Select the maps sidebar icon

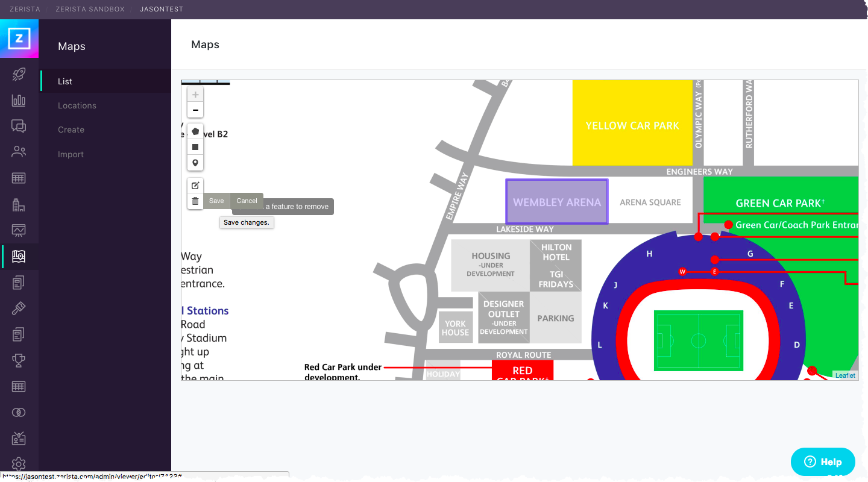(19, 256)
